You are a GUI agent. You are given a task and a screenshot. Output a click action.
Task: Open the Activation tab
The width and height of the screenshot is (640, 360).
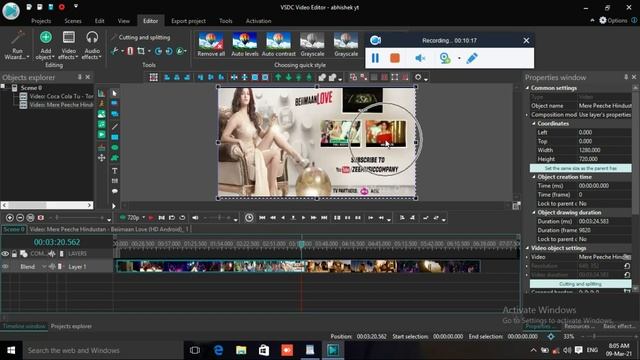(x=258, y=21)
